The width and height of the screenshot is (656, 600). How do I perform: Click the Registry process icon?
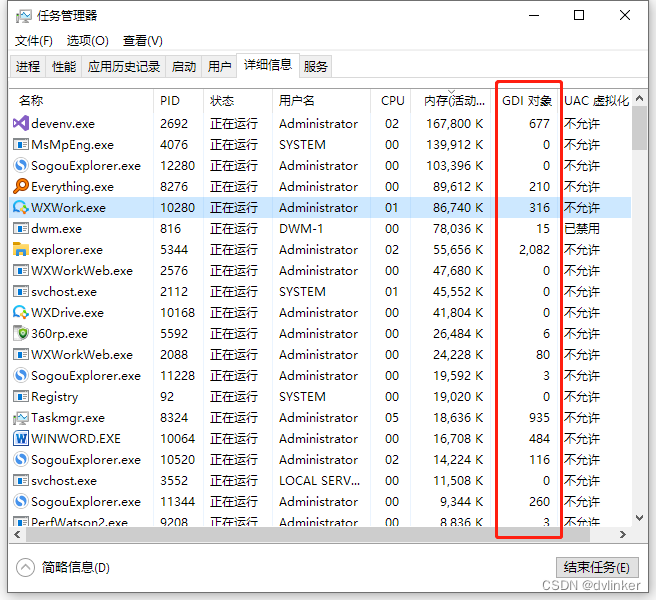click(x=20, y=396)
